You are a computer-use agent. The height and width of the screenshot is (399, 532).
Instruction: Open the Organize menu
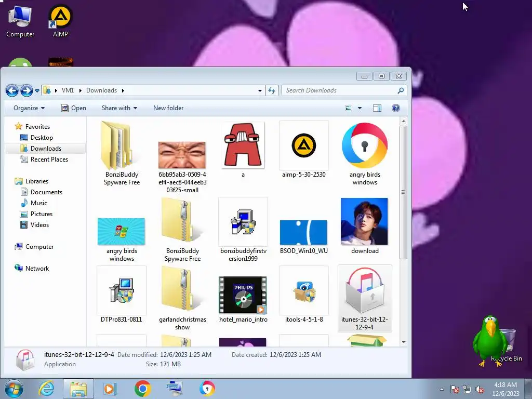[x=29, y=108]
